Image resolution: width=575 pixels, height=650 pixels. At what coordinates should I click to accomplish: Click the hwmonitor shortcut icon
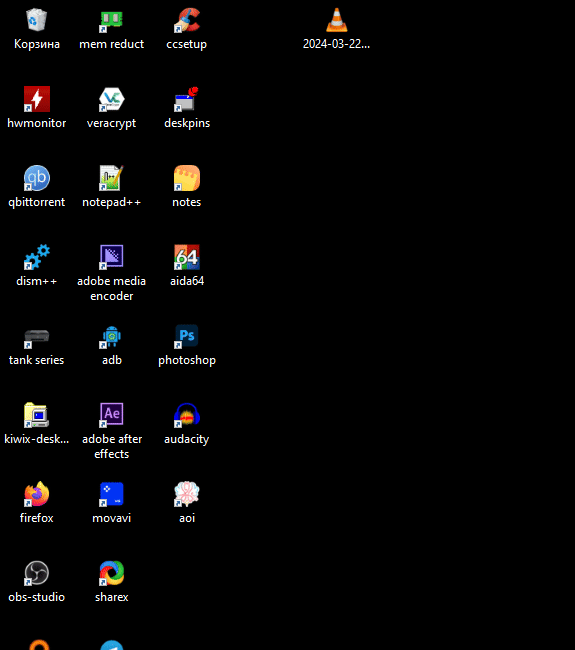point(37,99)
